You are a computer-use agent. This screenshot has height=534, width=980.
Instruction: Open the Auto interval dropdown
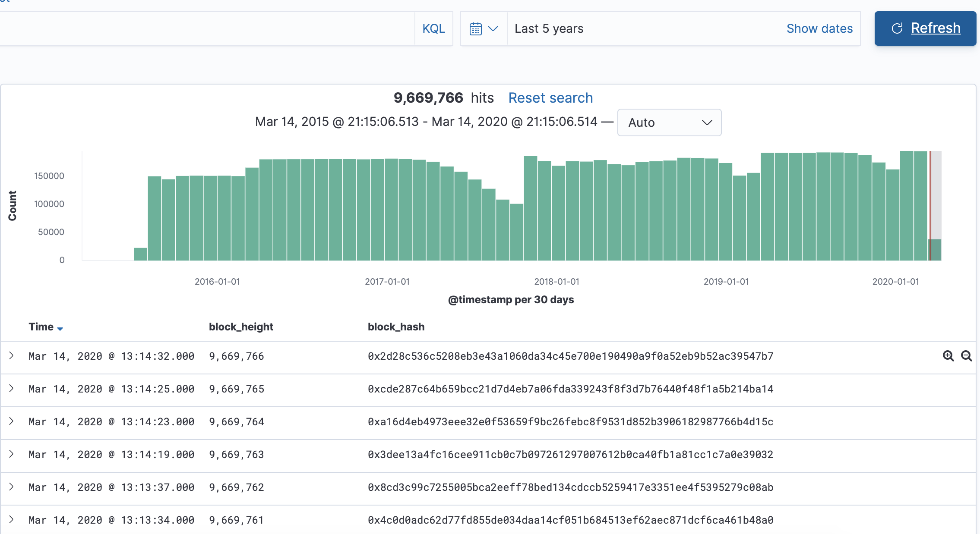[669, 123]
